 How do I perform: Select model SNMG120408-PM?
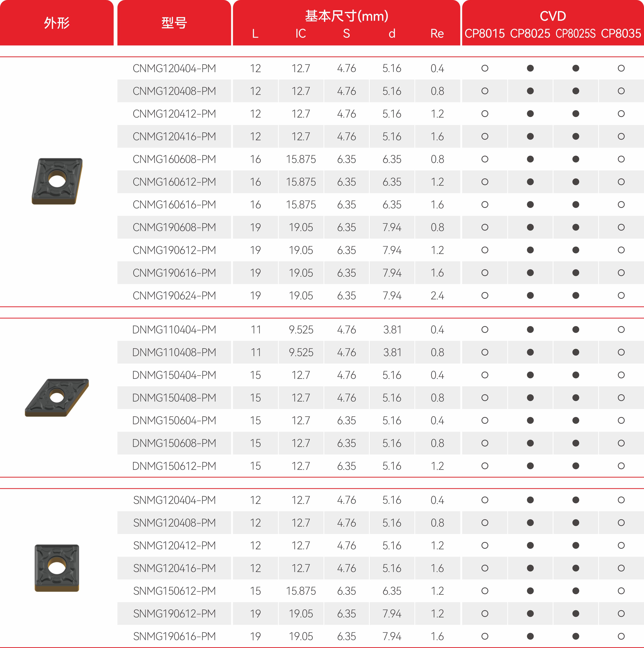pos(174,523)
